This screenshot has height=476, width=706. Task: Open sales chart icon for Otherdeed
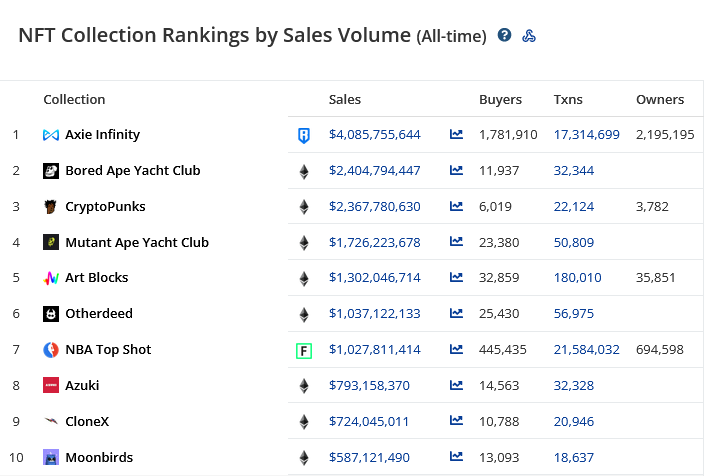tap(456, 313)
